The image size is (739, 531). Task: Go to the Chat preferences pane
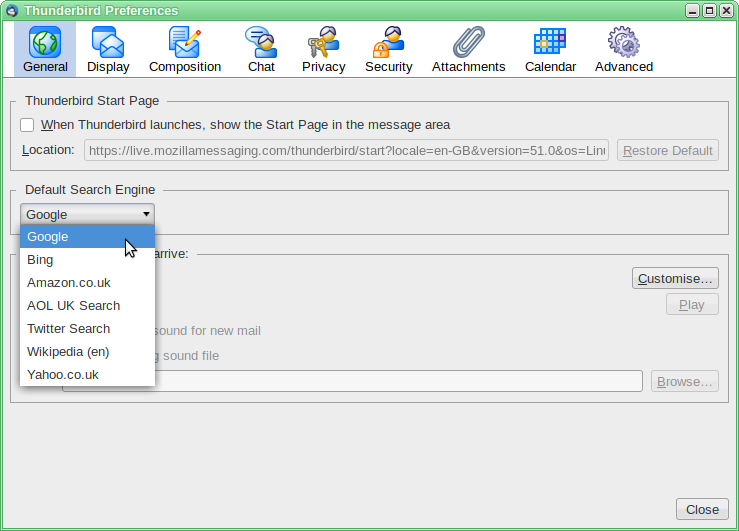261,49
